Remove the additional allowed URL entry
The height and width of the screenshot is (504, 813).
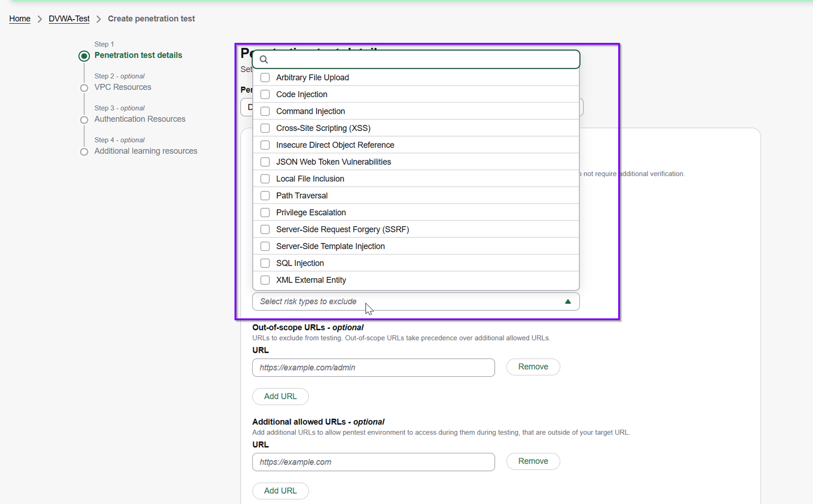pyautogui.click(x=533, y=461)
